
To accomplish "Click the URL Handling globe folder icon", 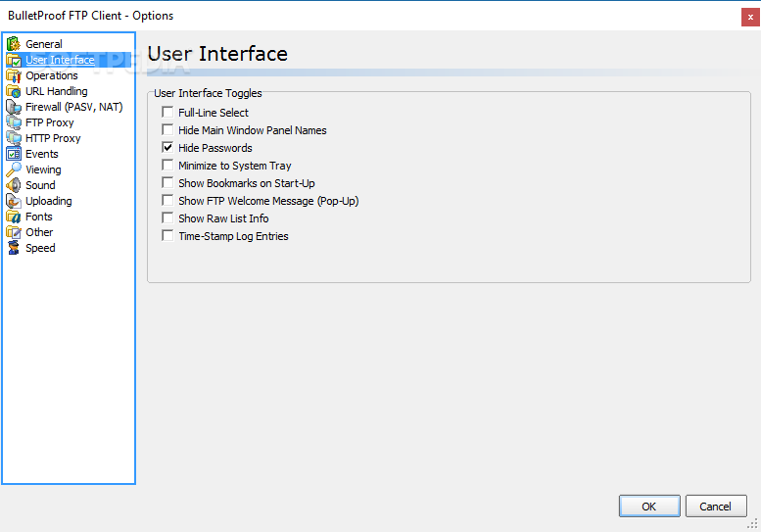I will (x=14, y=91).
